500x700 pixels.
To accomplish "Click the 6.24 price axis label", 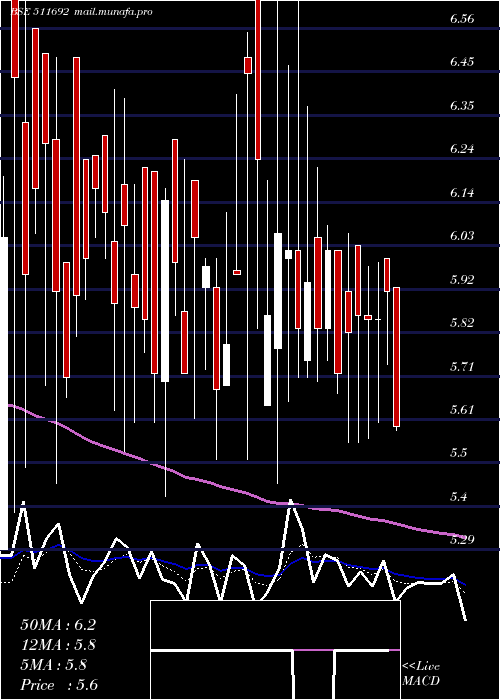I will 462,149.
